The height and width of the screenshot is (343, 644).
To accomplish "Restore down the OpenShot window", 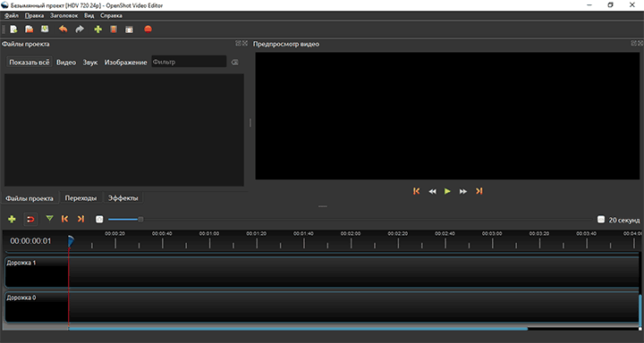I will pyautogui.click(x=610, y=5).
